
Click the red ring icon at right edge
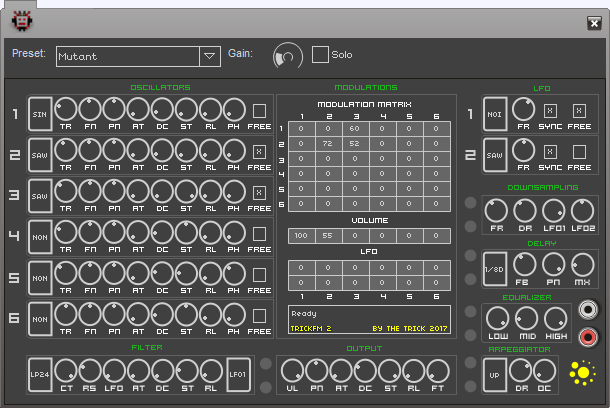pos(588,336)
